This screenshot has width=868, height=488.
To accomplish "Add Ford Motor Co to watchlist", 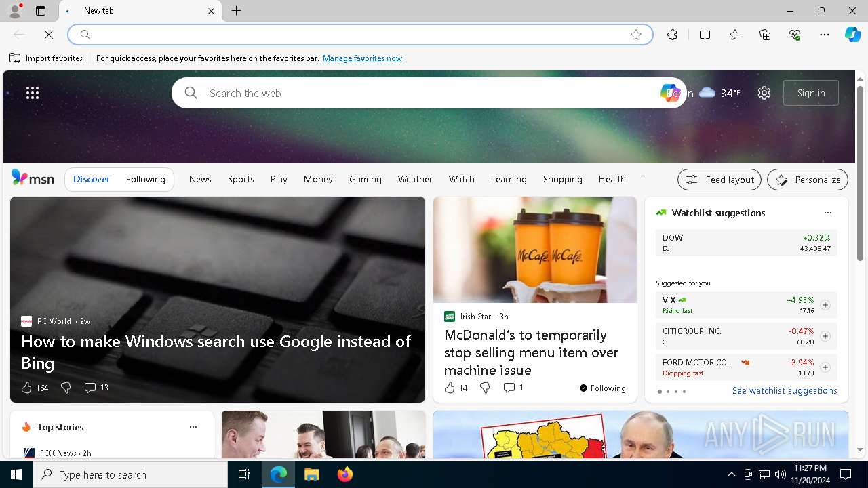I will pos(825,367).
